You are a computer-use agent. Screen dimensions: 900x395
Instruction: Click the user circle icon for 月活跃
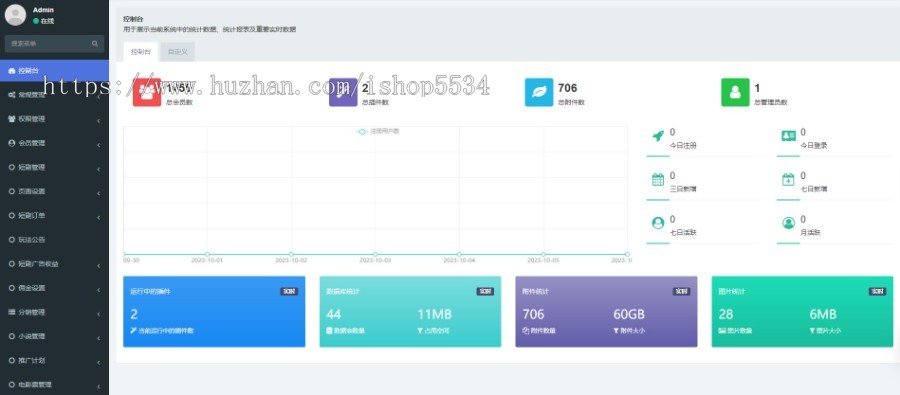pyautogui.click(x=788, y=223)
